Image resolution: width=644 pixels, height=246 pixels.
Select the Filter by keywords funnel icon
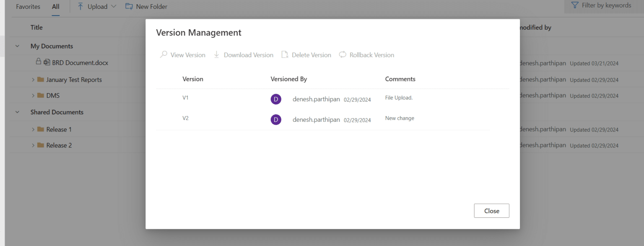(x=574, y=5)
